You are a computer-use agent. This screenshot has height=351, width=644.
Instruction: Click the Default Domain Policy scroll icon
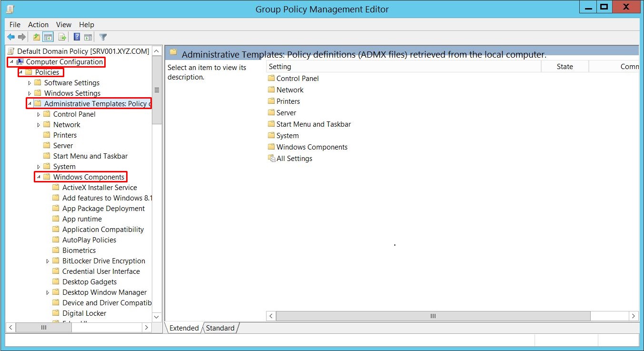coord(11,51)
